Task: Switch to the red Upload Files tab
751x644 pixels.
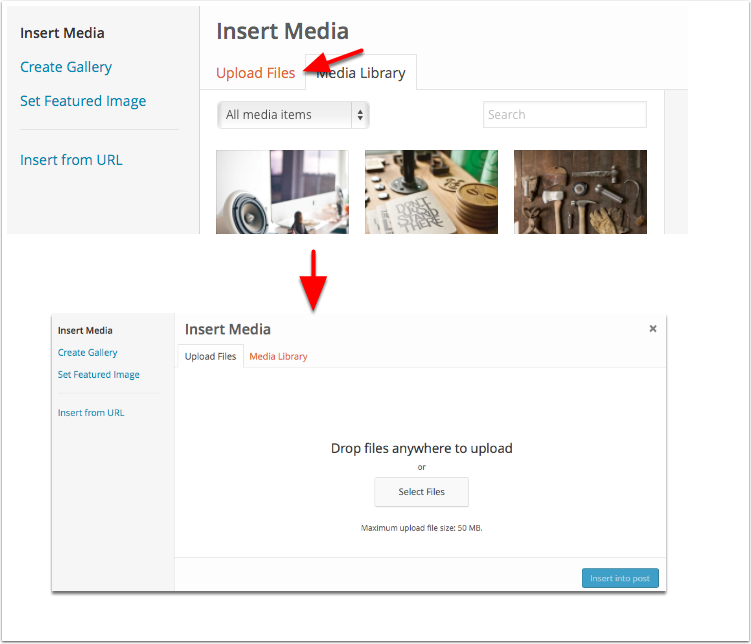Action: (255, 73)
